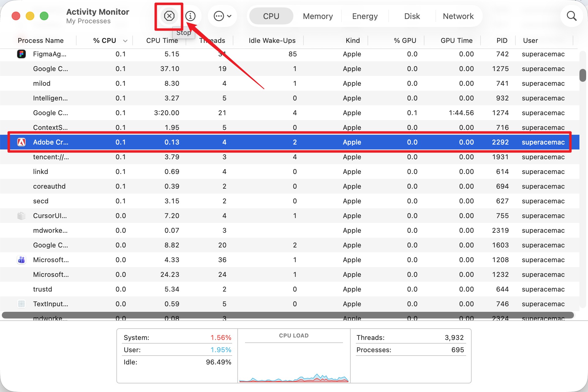Select the coreauthd process row
The image size is (588, 392).
(x=290, y=186)
